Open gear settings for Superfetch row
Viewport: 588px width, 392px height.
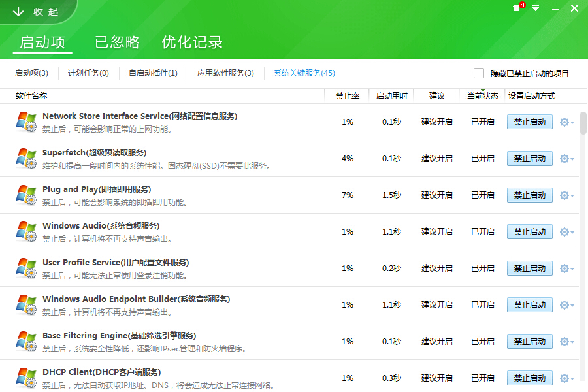click(566, 159)
